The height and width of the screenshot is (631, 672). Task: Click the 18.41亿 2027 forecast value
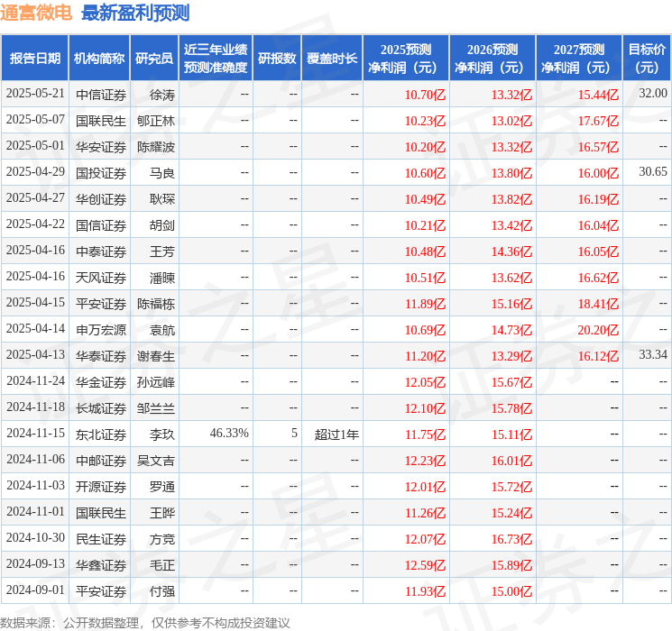pos(598,304)
